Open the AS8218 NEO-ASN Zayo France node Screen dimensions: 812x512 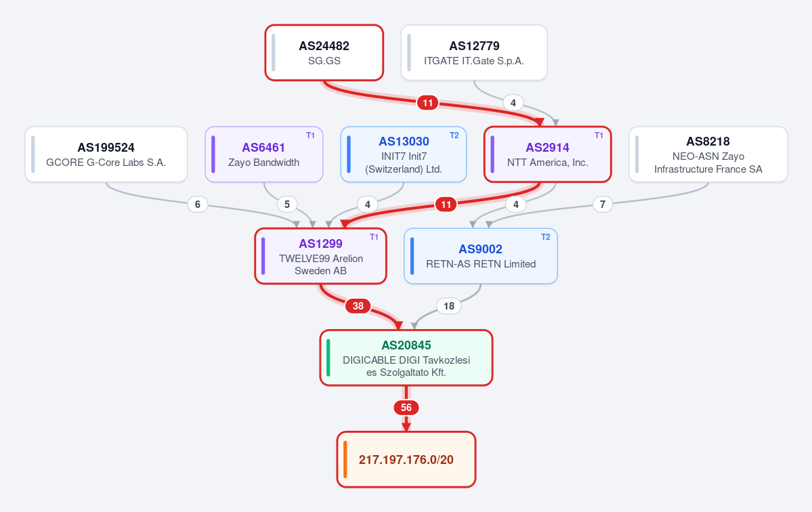pyautogui.click(x=708, y=154)
